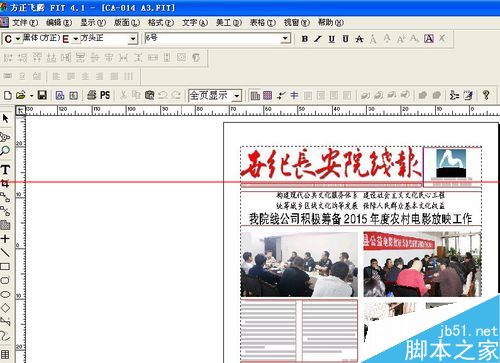500x363 pixels.
Task: Select the polygon drawing tool
Action: (5, 322)
